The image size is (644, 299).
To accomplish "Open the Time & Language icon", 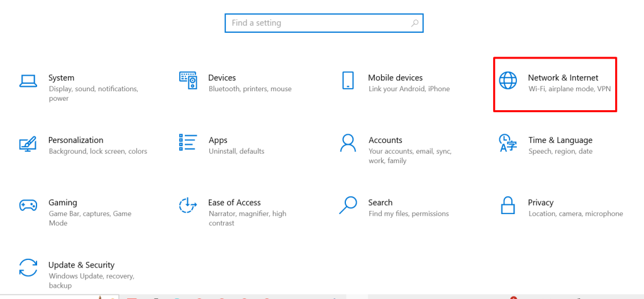I will click(x=508, y=143).
